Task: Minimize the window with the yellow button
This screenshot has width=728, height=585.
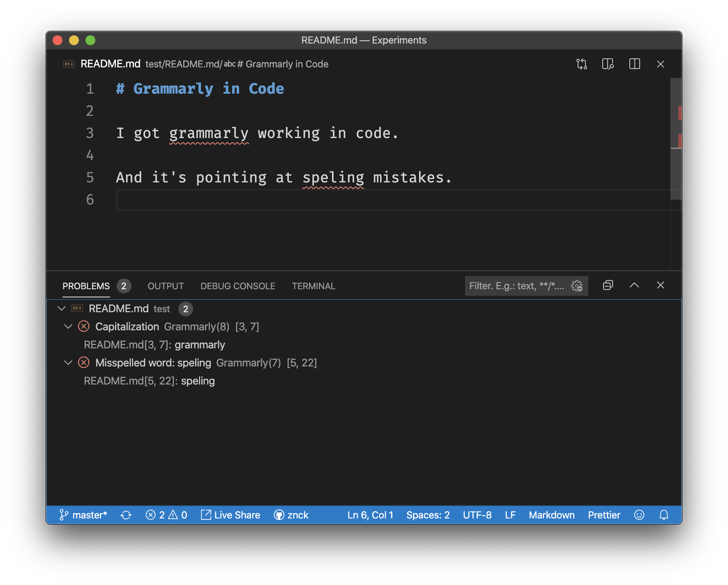Action: [x=74, y=40]
